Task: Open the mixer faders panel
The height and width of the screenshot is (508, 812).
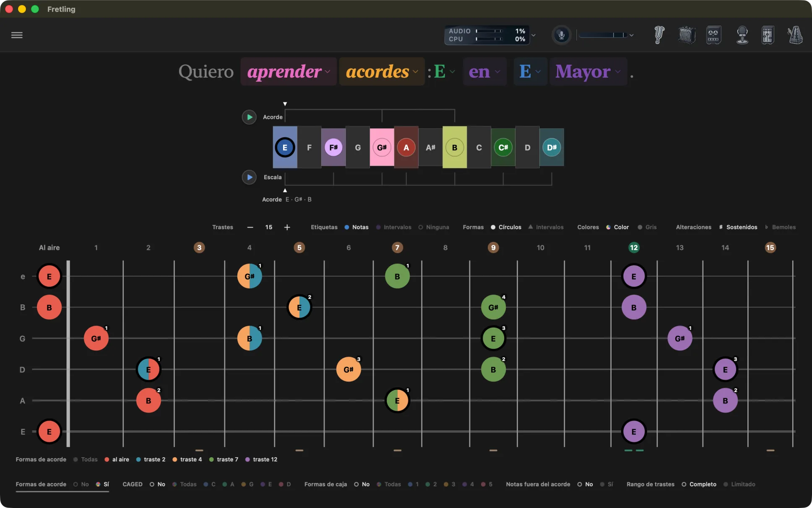Action: [x=768, y=35]
